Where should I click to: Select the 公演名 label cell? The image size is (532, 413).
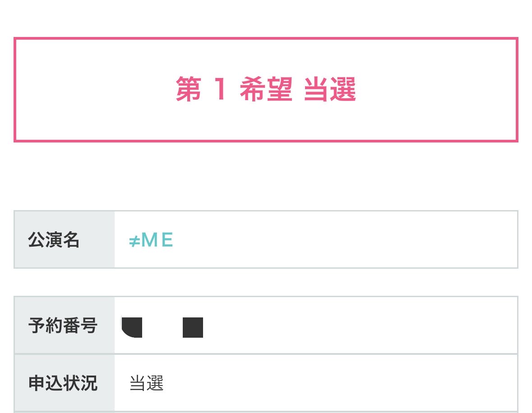pyautogui.click(x=65, y=239)
